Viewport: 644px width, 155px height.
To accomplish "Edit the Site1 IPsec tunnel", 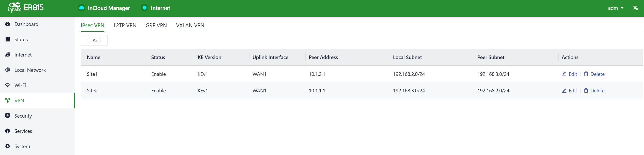I will click(x=569, y=74).
